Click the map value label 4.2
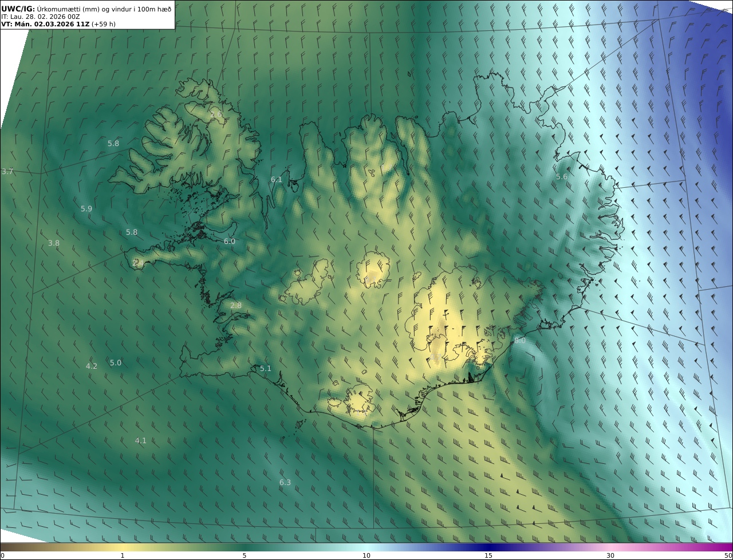This screenshot has width=733, height=560. coord(92,366)
